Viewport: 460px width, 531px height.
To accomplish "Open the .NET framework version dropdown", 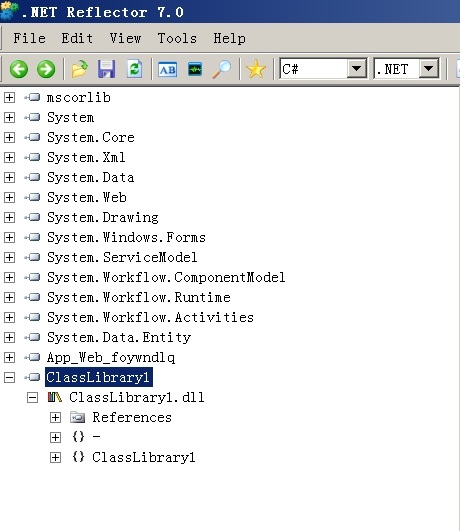I will point(428,69).
